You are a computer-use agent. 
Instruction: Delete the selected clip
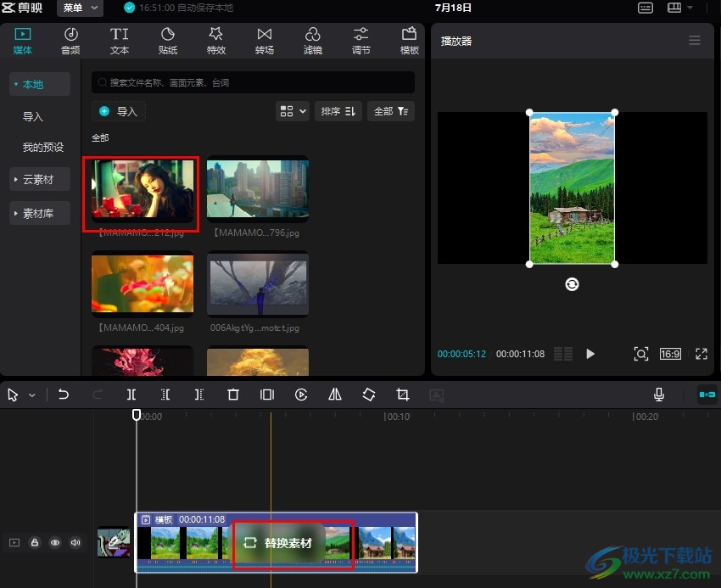point(233,395)
